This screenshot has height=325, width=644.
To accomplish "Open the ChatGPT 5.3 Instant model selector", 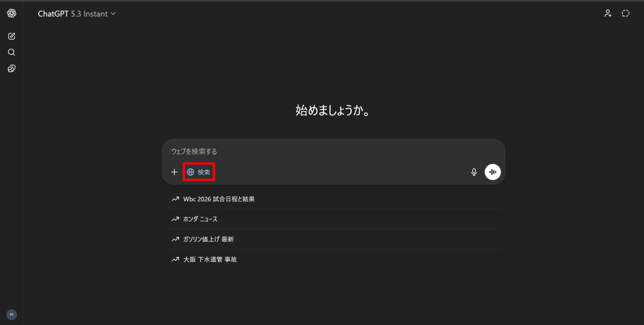I will (77, 14).
